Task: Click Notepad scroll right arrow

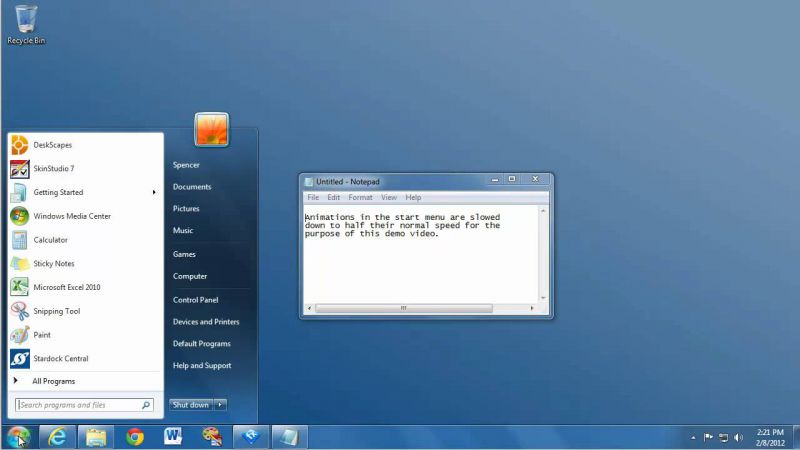Action: pos(532,308)
